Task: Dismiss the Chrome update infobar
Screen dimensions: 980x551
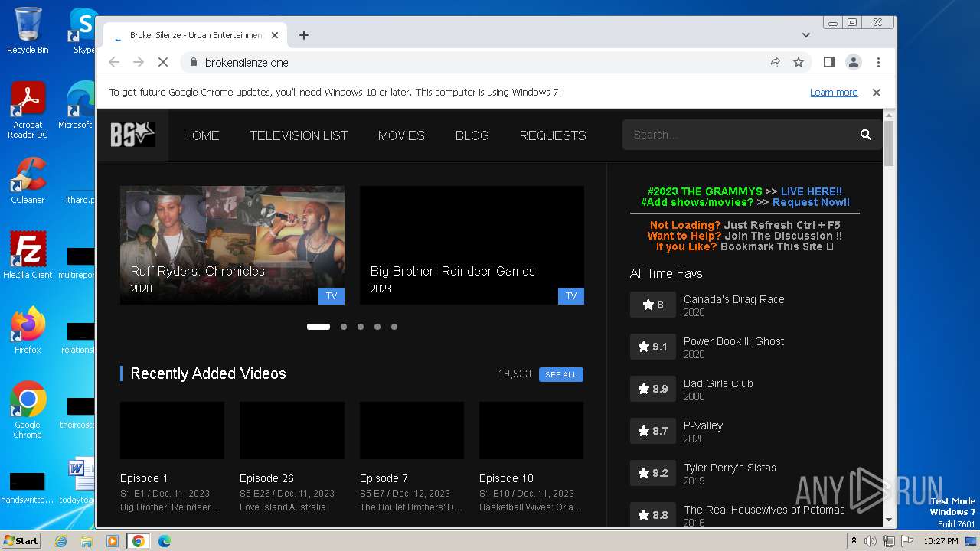Action: tap(877, 93)
